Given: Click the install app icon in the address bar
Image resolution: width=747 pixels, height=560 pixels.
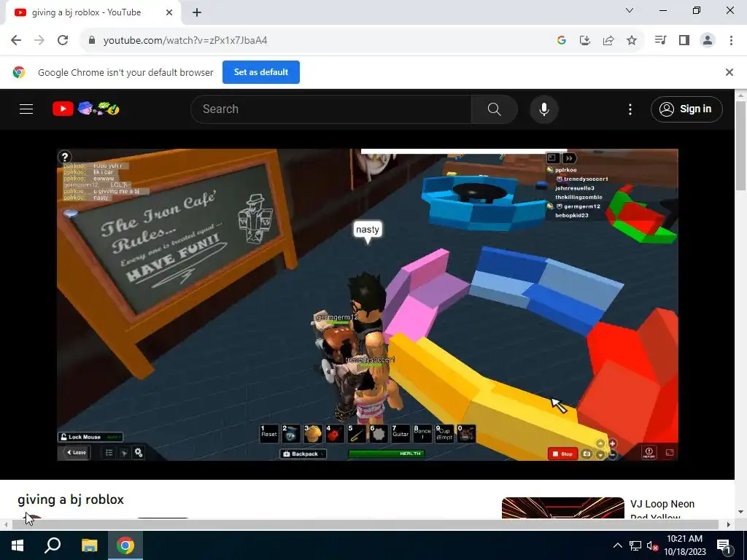Looking at the screenshot, I should coord(584,41).
